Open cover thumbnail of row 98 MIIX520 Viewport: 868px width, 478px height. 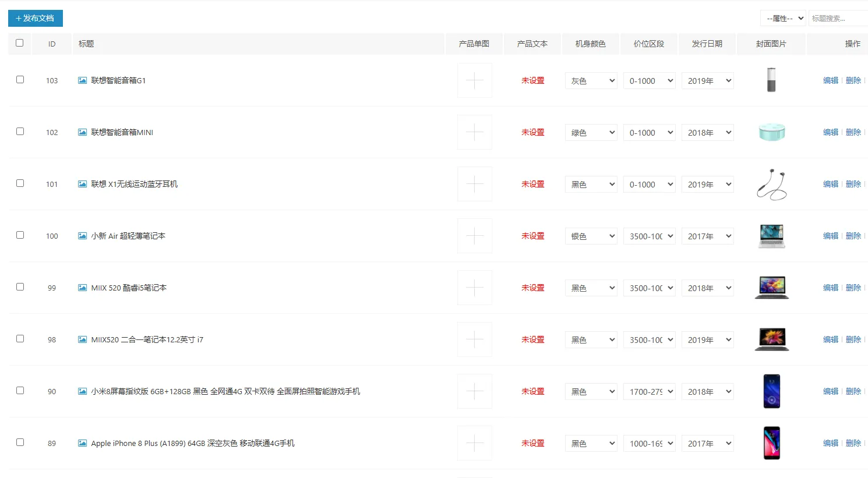tap(772, 339)
